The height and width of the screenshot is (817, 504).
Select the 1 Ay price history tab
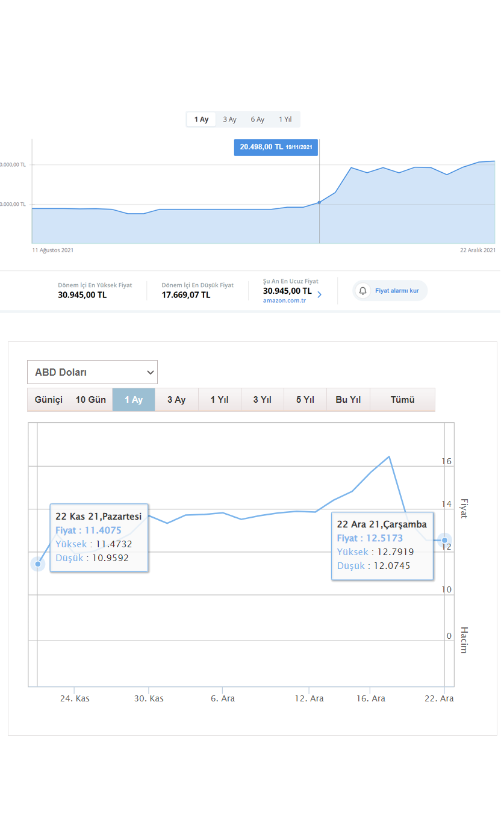[201, 119]
